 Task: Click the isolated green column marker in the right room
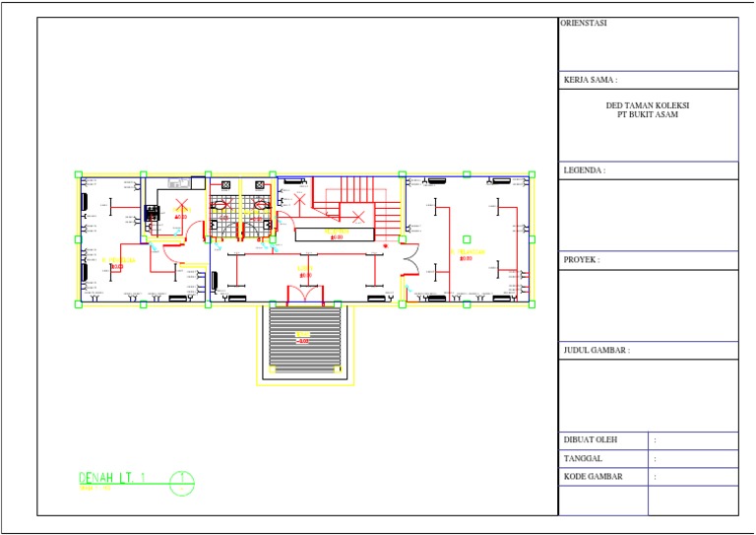[x=467, y=239]
